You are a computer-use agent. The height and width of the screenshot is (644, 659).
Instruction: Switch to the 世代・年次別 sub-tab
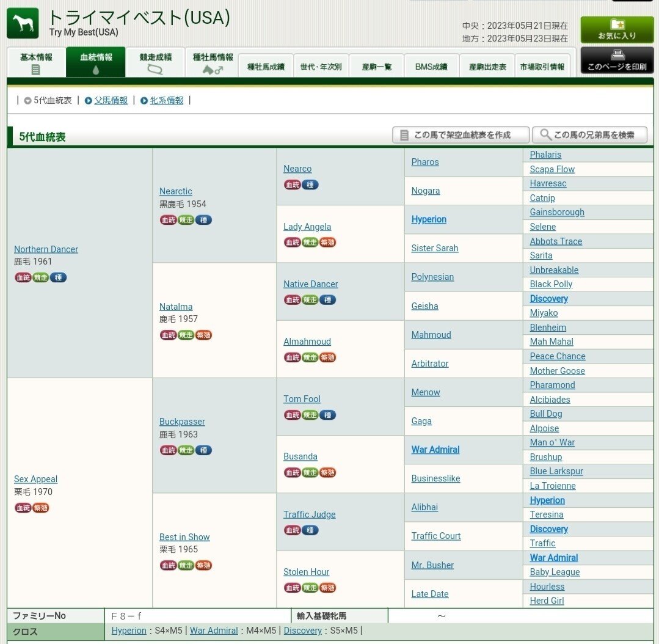coord(321,67)
